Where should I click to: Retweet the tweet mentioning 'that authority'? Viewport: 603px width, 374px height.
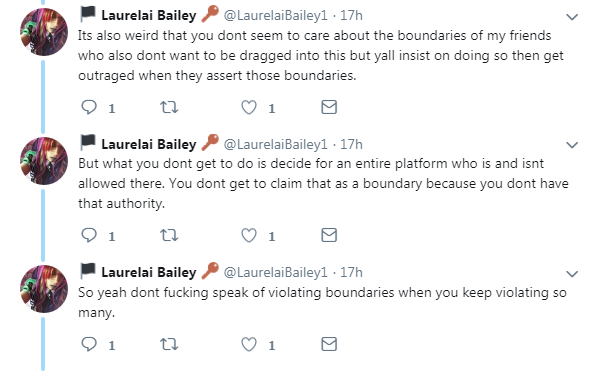pyautogui.click(x=169, y=235)
